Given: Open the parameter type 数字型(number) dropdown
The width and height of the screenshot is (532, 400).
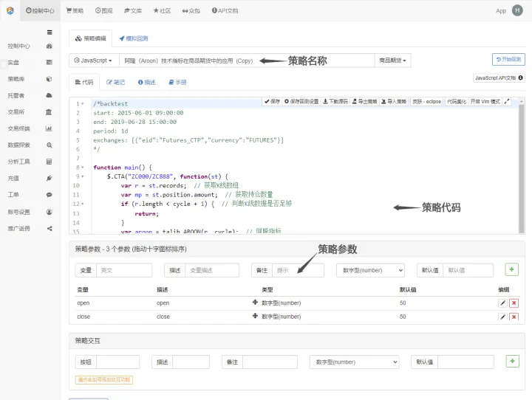Looking at the screenshot, I should pyautogui.click(x=370, y=270).
